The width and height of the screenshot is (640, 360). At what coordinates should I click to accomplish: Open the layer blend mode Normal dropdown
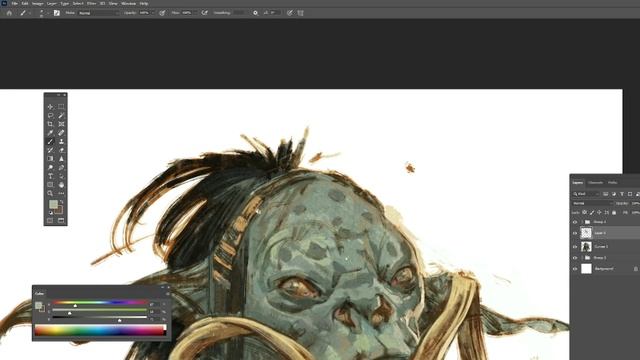[592, 203]
